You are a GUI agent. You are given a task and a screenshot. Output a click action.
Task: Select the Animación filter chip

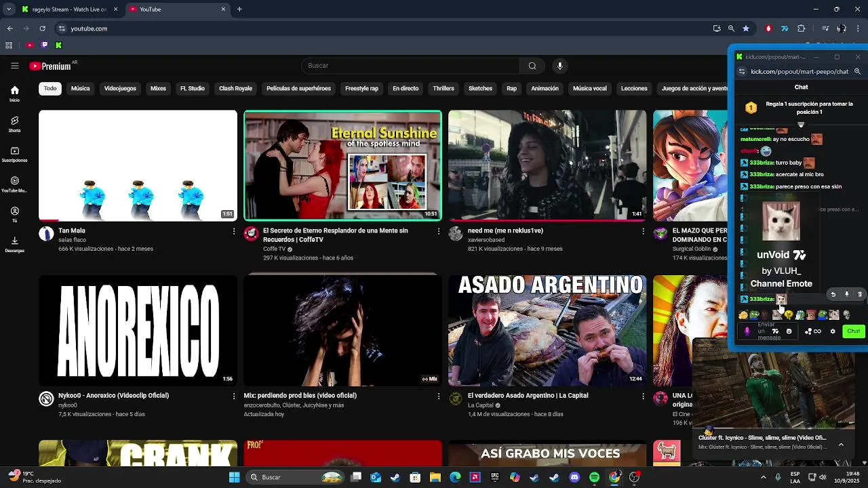(545, 88)
